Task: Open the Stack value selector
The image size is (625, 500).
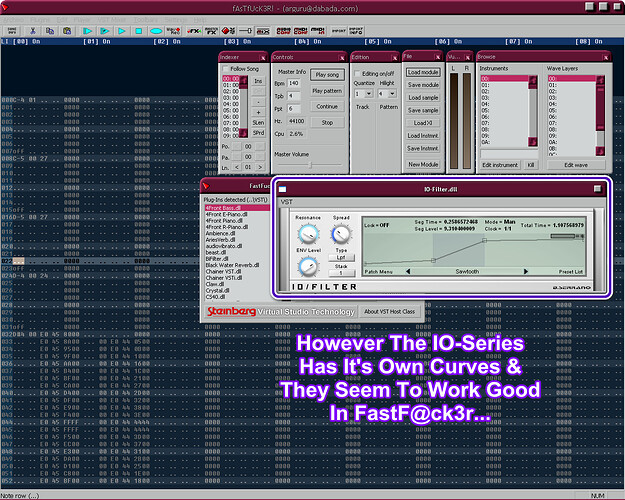Action: [x=341, y=273]
